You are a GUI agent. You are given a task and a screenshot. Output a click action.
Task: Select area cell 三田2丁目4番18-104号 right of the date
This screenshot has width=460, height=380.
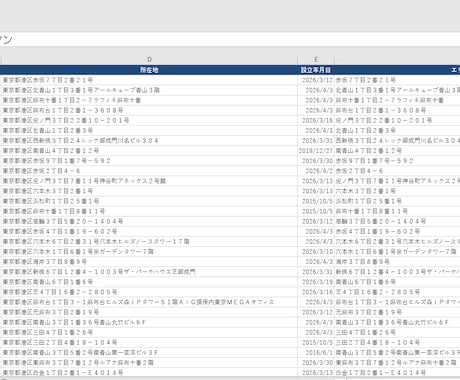coord(397,343)
